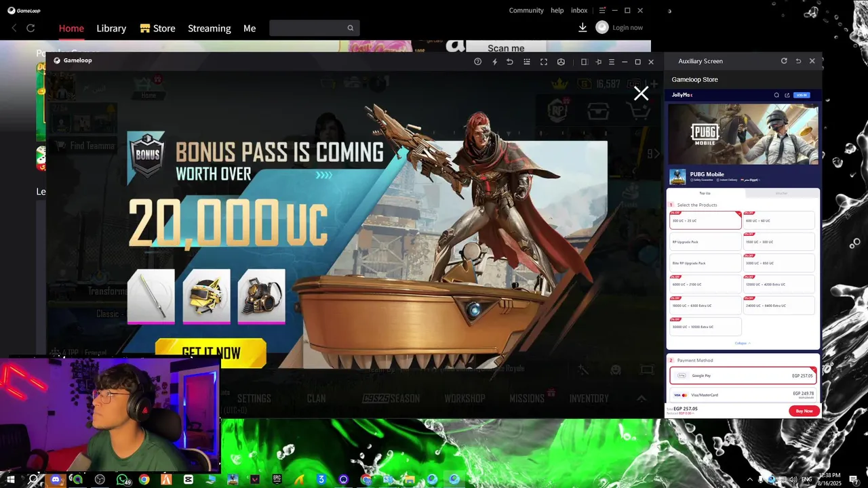Open the emulator hamburger menu
The height and width of the screenshot is (488, 868).
click(612, 62)
